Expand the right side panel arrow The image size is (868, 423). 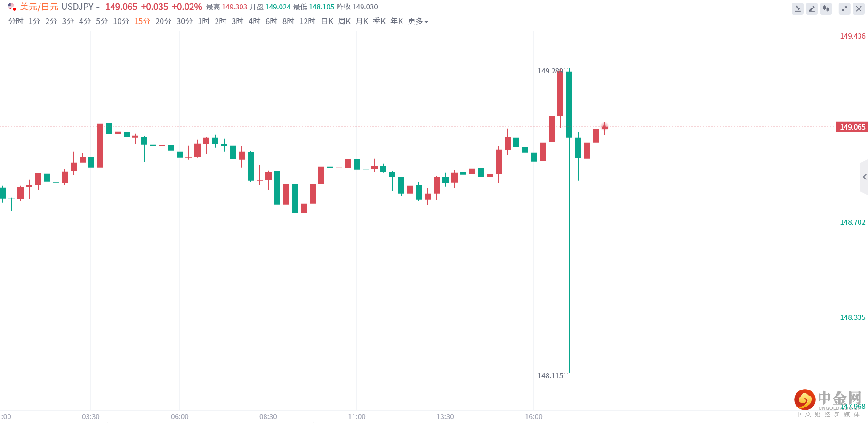tap(864, 177)
